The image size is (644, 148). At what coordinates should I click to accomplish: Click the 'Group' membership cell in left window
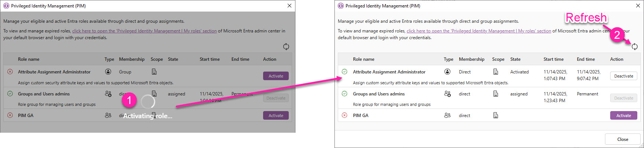click(x=125, y=72)
